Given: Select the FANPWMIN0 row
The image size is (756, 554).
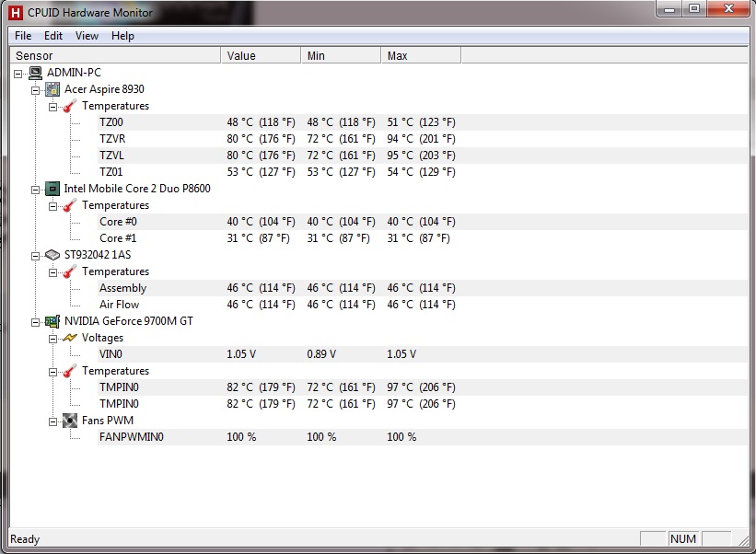Looking at the screenshot, I should pos(423,437).
